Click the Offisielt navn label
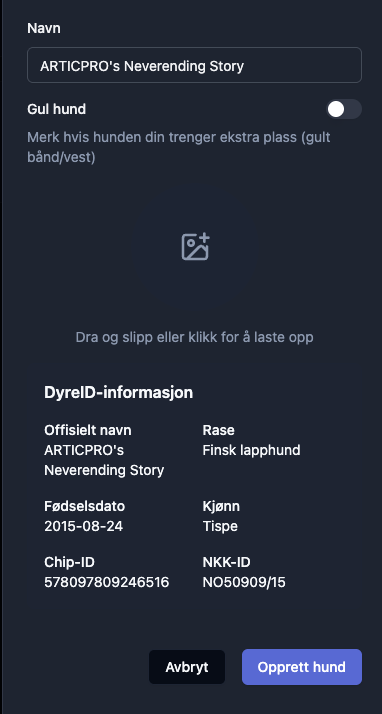382x714 pixels. coord(88,430)
